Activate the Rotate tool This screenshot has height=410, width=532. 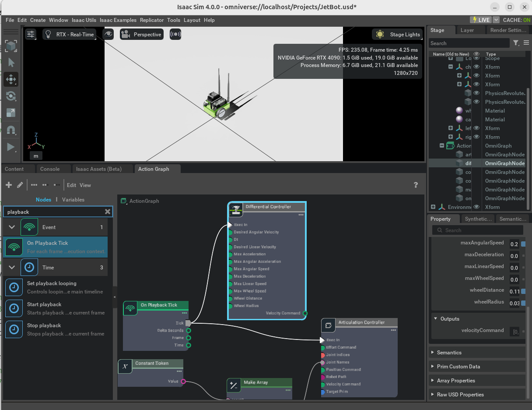click(11, 96)
